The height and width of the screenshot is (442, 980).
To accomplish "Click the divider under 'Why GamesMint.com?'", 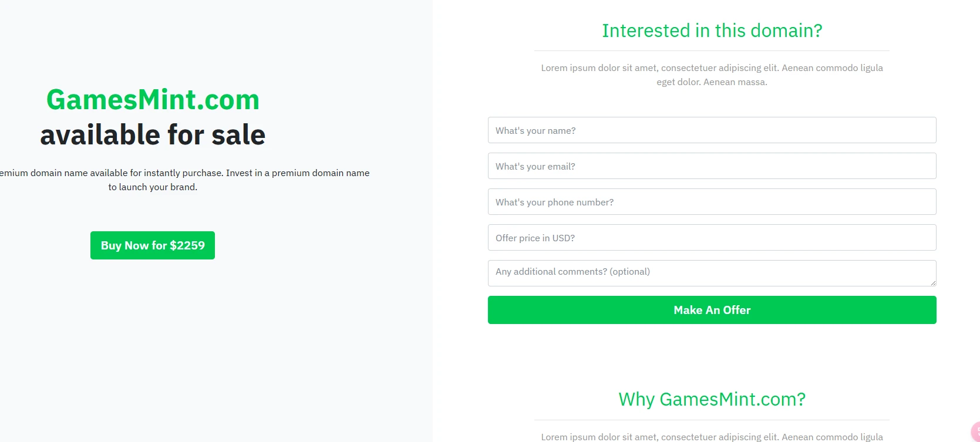I will 712,420.
